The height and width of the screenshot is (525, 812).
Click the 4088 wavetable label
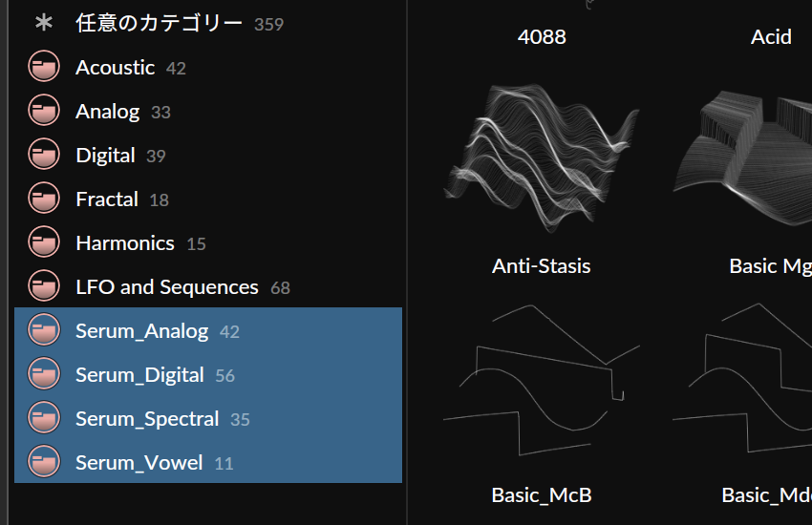coord(542,36)
